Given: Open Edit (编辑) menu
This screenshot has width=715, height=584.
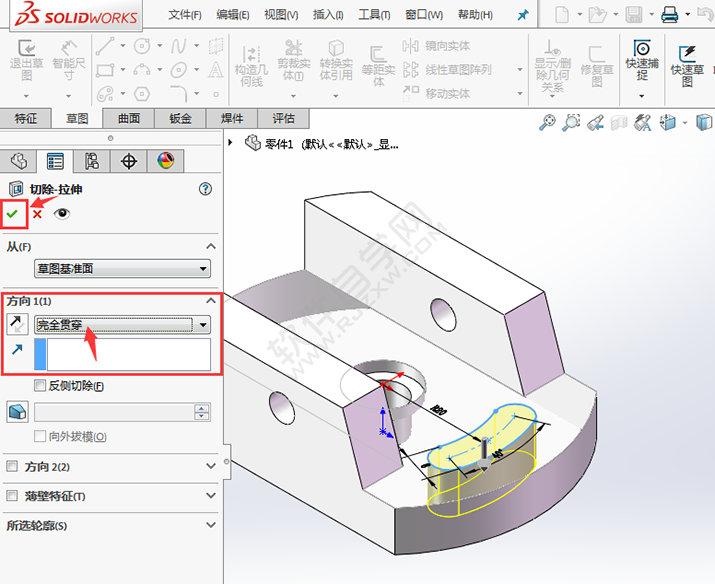Looking at the screenshot, I should click(x=233, y=15).
